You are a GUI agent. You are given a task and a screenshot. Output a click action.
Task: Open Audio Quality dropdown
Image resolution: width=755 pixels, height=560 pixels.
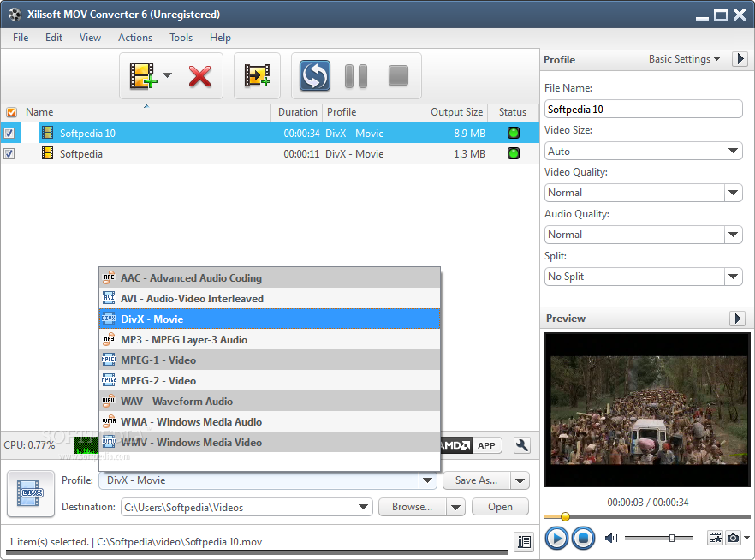pyautogui.click(x=733, y=235)
